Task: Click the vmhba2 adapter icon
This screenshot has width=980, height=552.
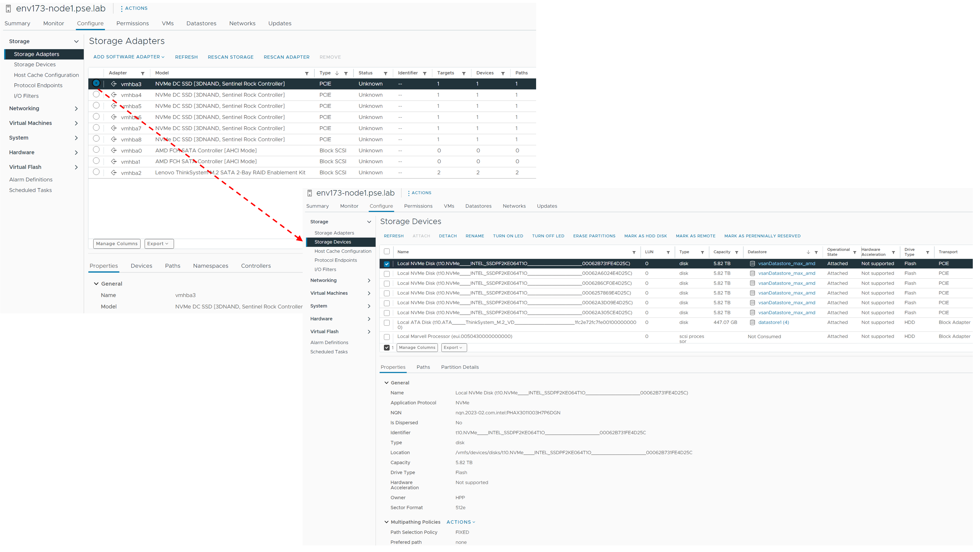Action: 114,173
